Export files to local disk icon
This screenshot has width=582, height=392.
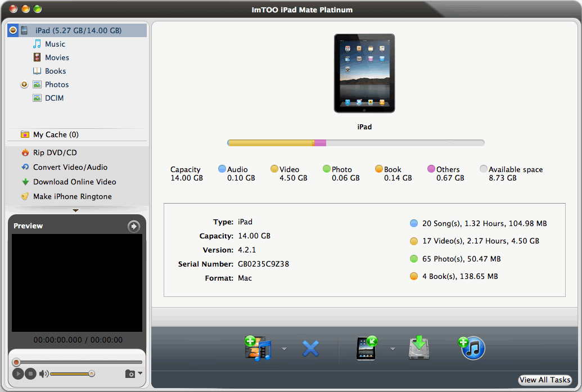[x=418, y=348]
